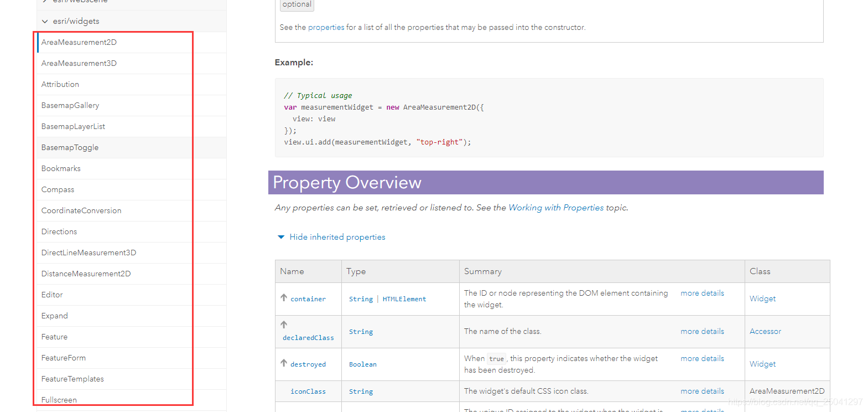The image size is (868, 412).
Task: Click the "Example:" heading text
Action: (x=294, y=63)
